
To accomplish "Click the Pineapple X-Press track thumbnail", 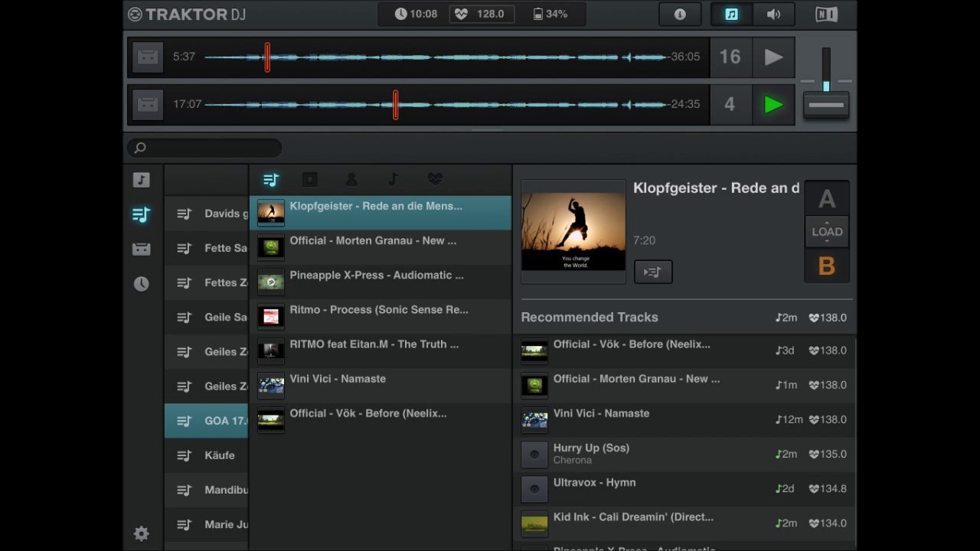I will pos(271,282).
